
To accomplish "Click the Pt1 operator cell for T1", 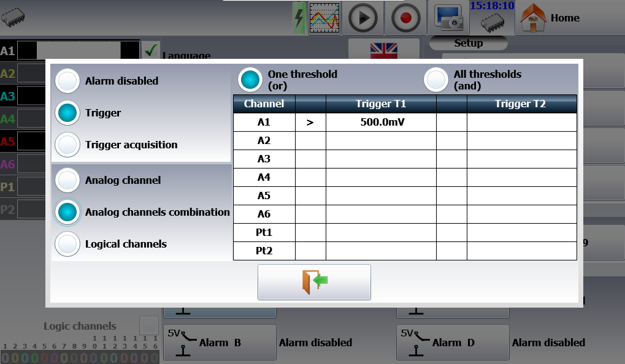I will (310, 232).
